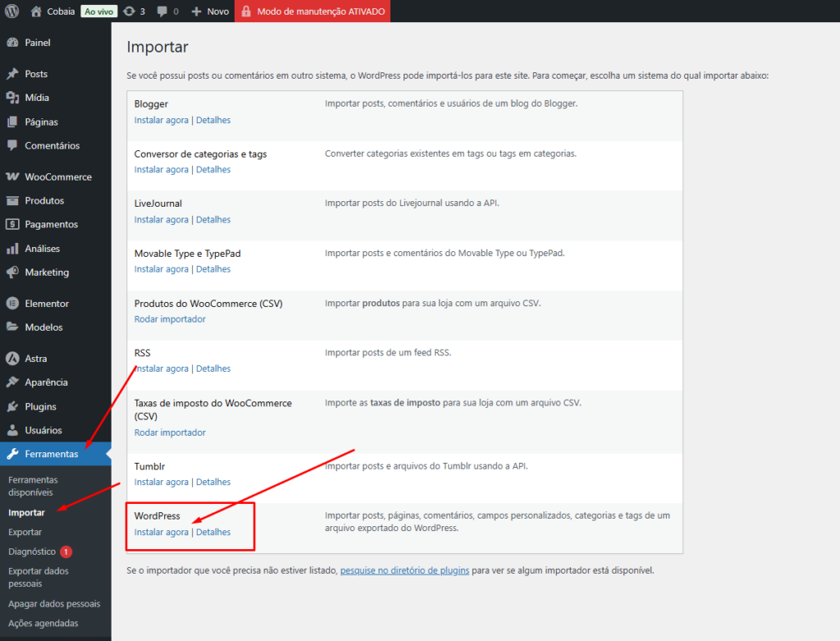Run Rodar importador for Produtos do WooCommerce

[170, 318]
